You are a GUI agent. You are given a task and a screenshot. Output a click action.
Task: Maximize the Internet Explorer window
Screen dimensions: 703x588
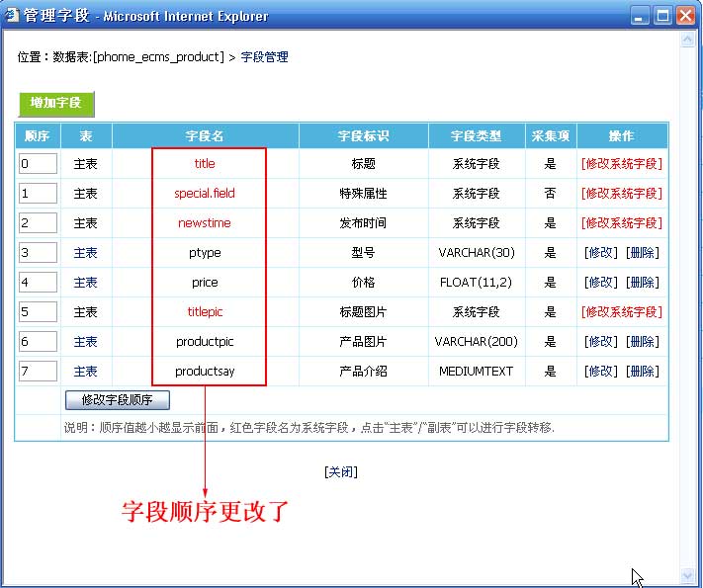[662, 15]
